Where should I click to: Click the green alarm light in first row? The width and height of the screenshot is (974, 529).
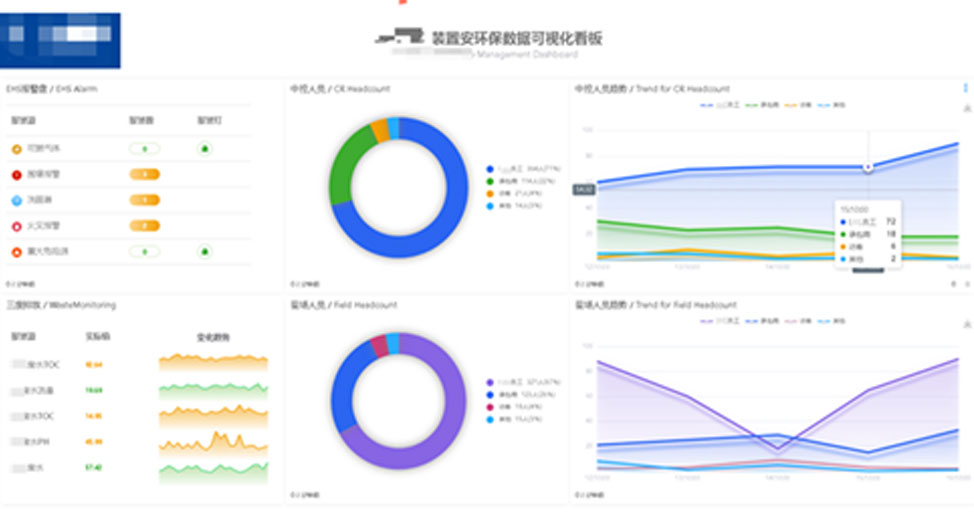(x=205, y=149)
